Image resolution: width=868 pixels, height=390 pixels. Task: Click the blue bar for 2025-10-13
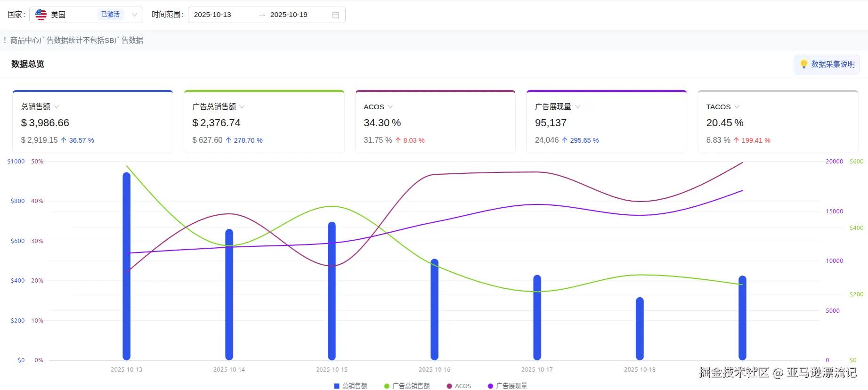[126, 266]
